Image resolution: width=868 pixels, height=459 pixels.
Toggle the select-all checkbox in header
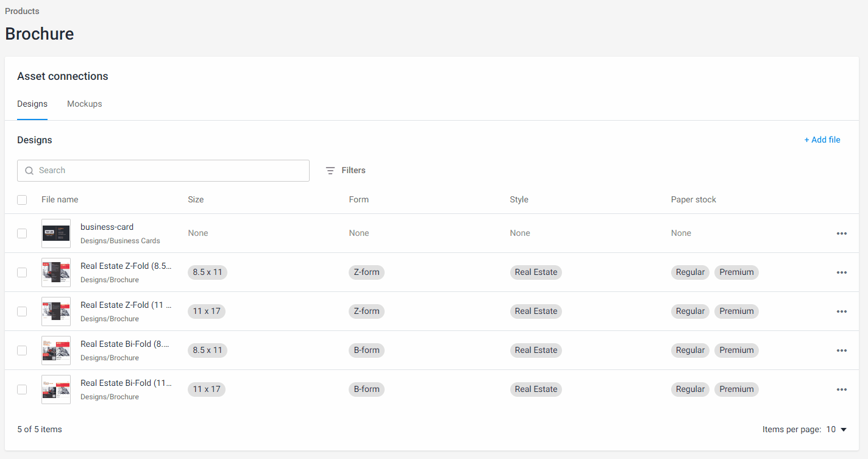click(x=22, y=200)
